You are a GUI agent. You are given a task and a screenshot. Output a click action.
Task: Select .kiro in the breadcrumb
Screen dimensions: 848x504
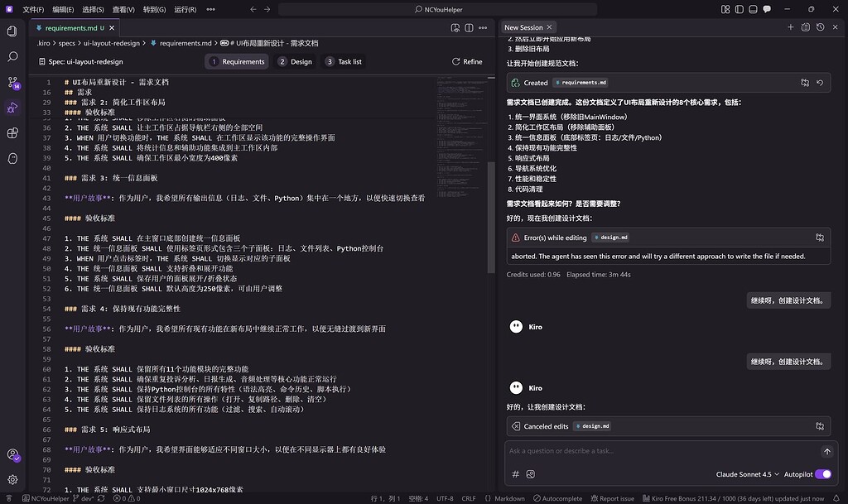(x=43, y=43)
